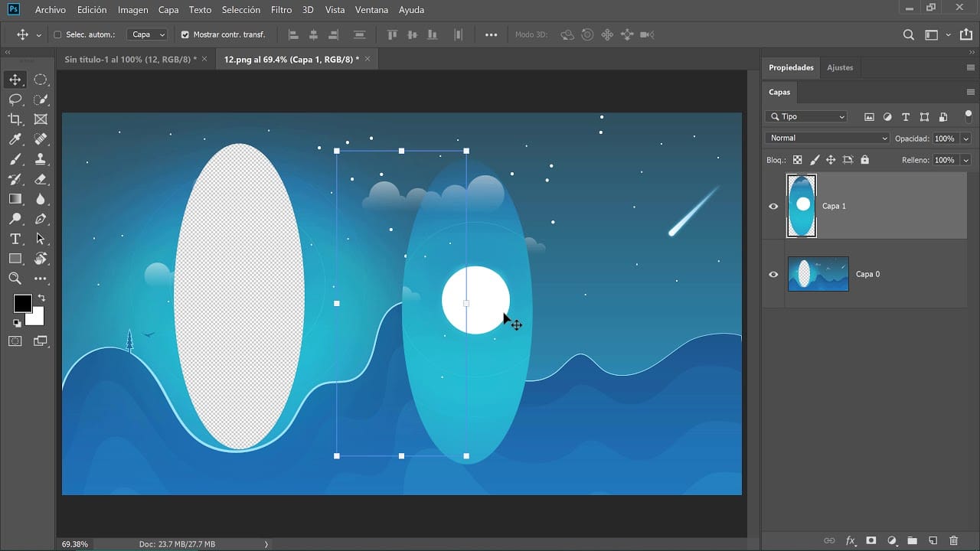Select the Brush tool
The width and height of the screenshot is (980, 551).
tap(15, 159)
